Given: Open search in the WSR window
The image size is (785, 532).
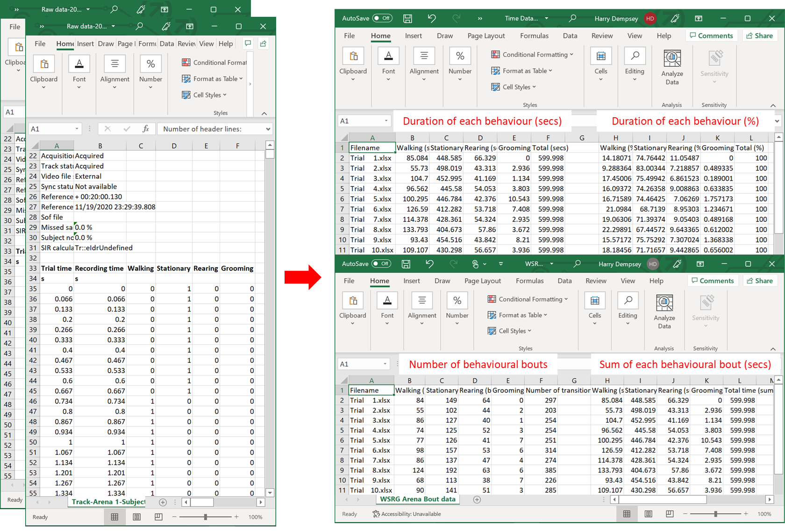Looking at the screenshot, I should click(x=577, y=263).
